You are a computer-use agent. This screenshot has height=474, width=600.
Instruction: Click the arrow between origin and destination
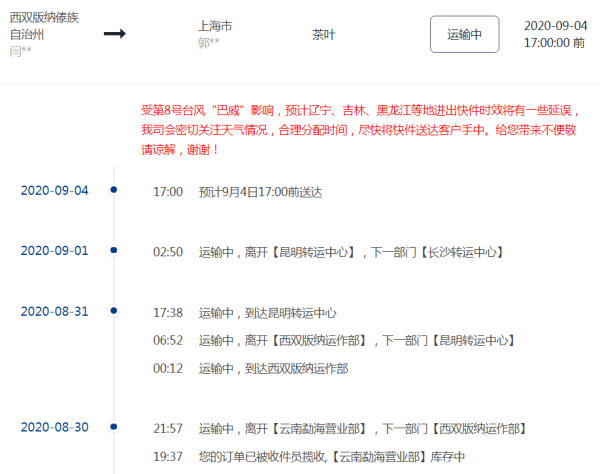[x=115, y=34]
